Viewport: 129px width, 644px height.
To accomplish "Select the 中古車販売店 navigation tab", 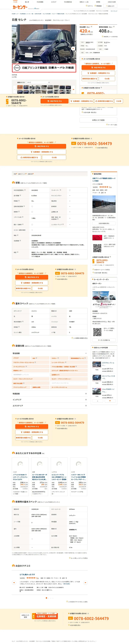I will pos(68,2).
